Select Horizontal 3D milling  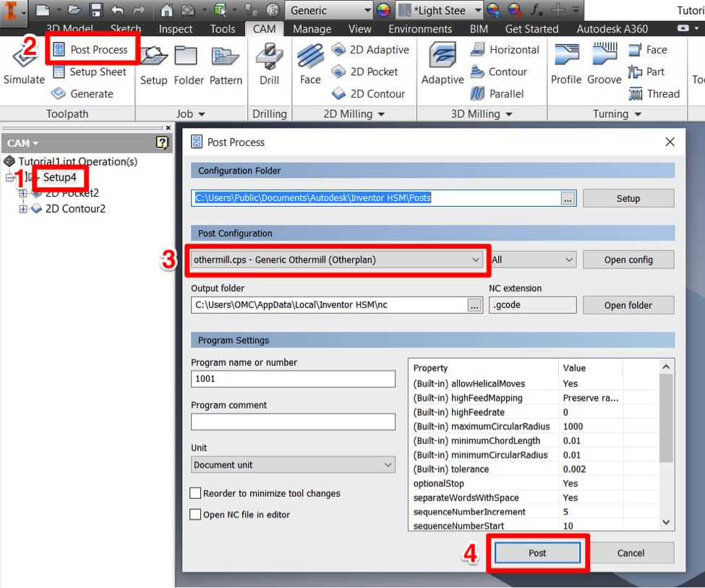pos(505,49)
